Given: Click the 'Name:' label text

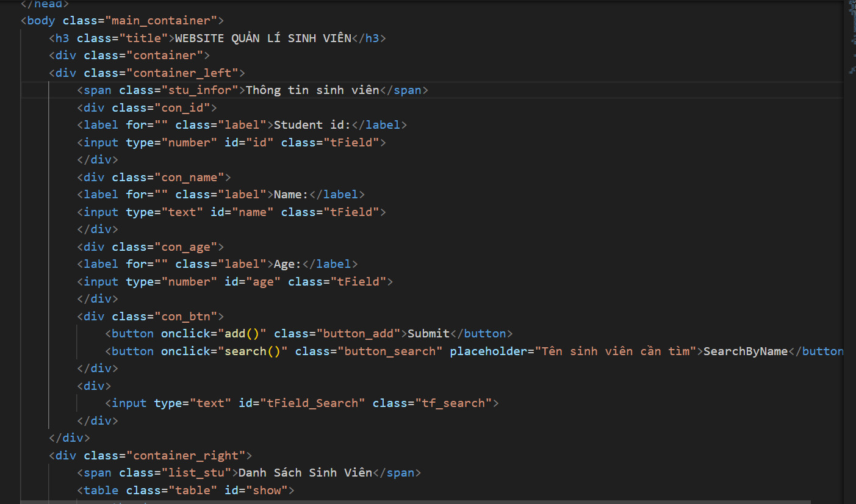Looking at the screenshot, I should click(291, 195).
